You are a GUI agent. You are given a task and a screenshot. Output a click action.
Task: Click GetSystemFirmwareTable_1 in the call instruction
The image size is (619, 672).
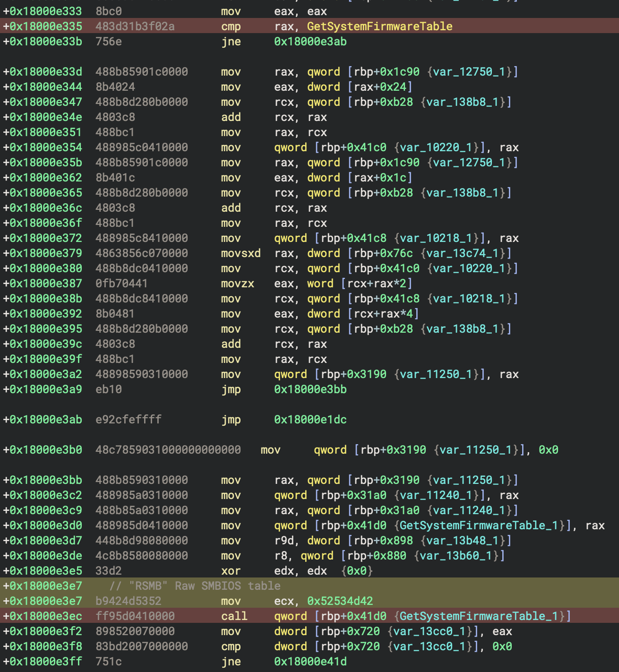click(x=479, y=616)
